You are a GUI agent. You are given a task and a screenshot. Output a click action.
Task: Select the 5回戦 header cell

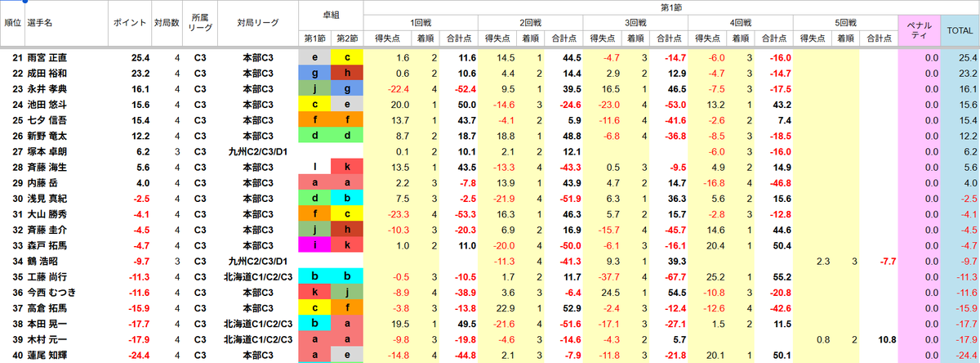pyautogui.click(x=844, y=23)
